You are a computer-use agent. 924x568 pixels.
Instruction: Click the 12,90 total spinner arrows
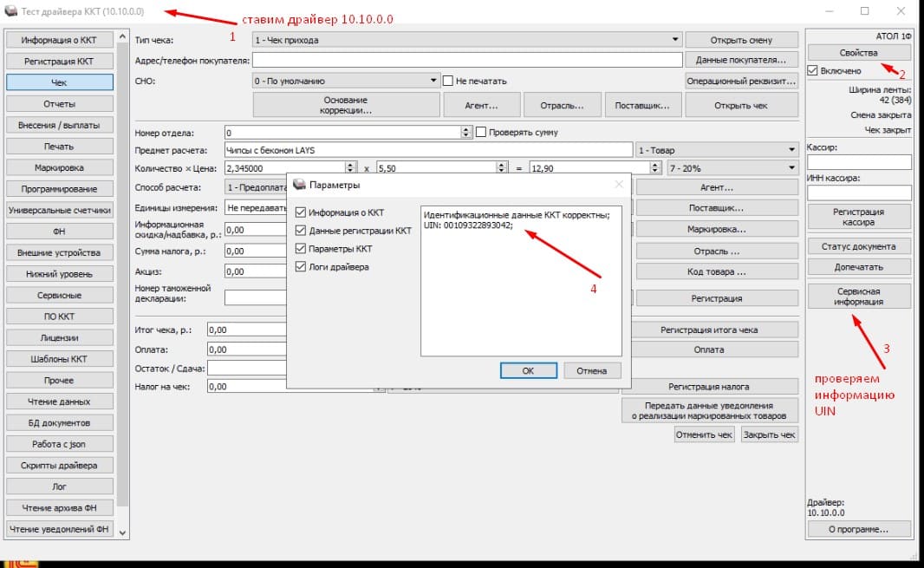pyautogui.click(x=654, y=168)
